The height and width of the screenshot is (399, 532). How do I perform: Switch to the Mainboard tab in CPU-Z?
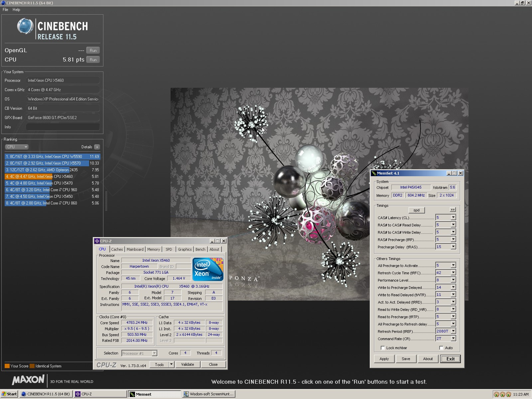tap(135, 249)
